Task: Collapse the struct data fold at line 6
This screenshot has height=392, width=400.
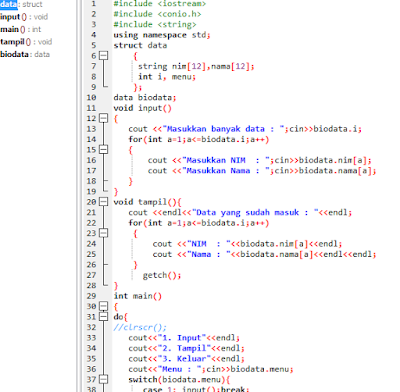Action: click(104, 56)
